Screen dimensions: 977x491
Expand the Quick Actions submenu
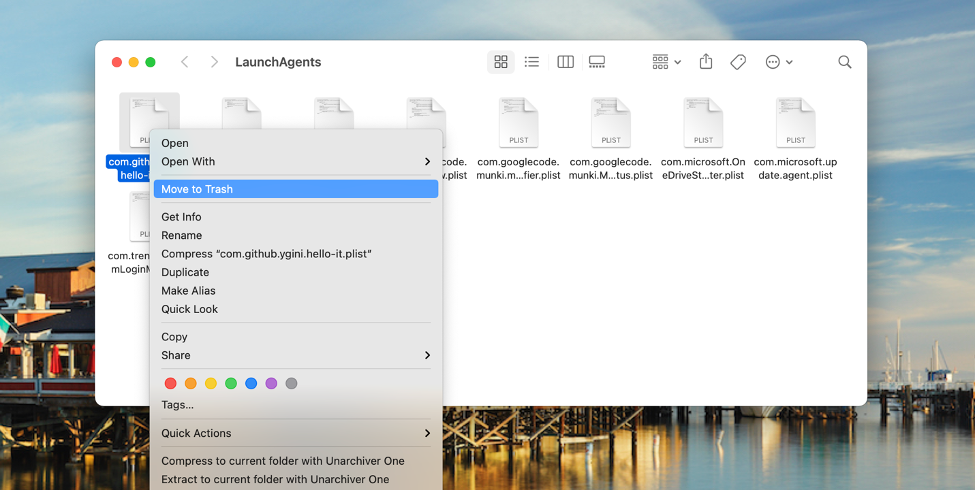[x=296, y=433]
